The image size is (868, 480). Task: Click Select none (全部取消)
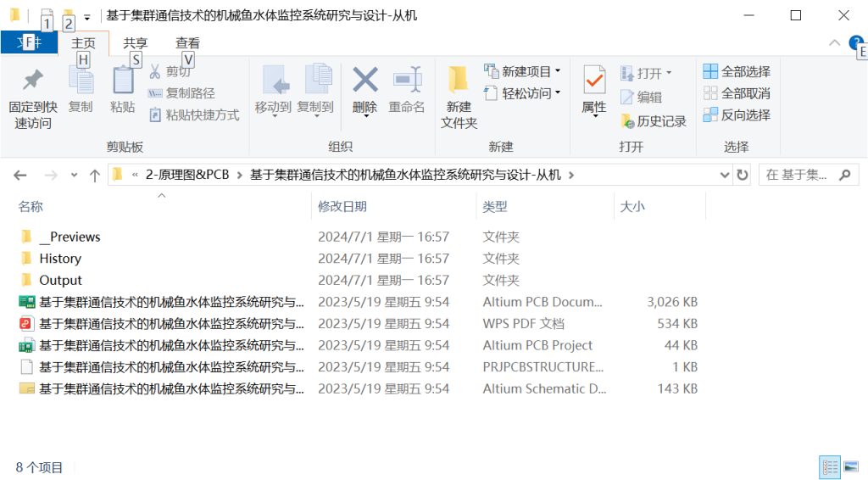(x=737, y=93)
